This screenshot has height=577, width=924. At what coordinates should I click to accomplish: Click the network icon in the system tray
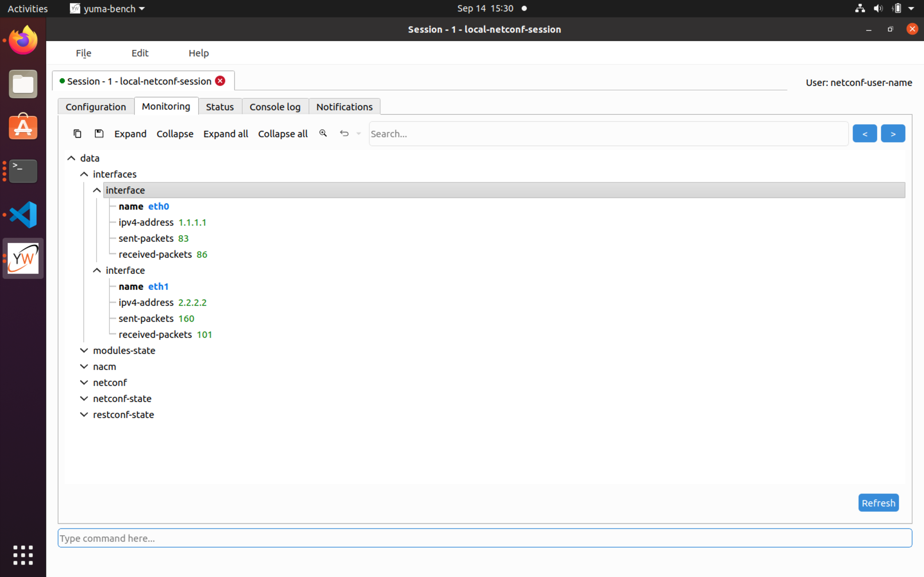pyautogui.click(x=860, y=8)
